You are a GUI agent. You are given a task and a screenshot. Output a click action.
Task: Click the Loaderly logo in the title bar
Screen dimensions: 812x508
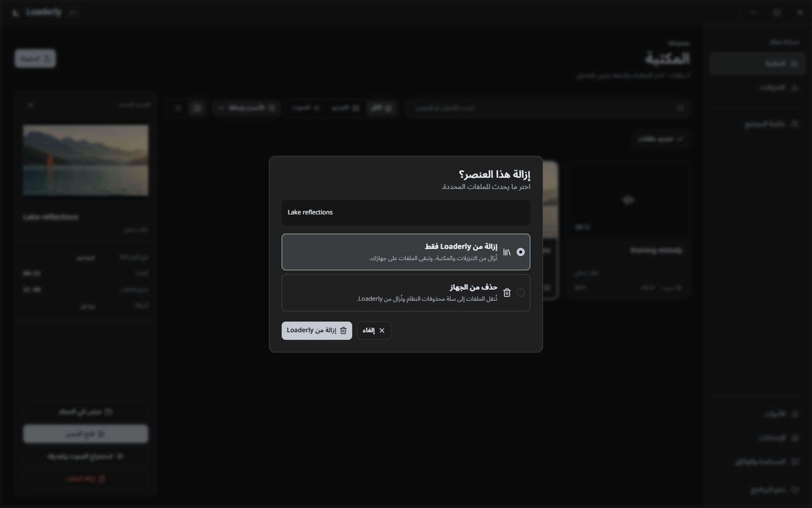pos(16,12)
